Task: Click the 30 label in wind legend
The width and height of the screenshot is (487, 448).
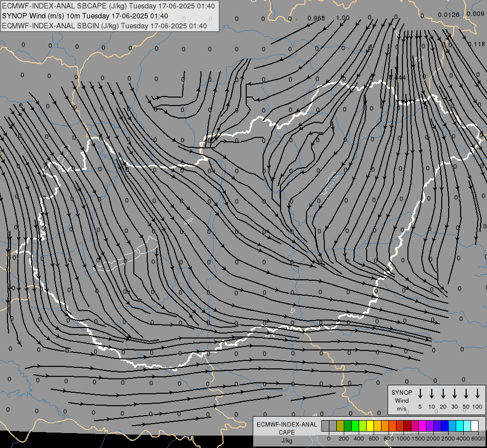Action: pyautogui.click(x=454, y=407)
